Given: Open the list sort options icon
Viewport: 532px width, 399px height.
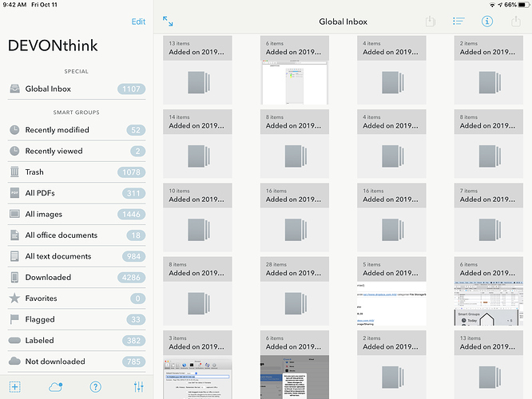Looking at the screenshot, I should pyautogui.click(x=459, y=22).
